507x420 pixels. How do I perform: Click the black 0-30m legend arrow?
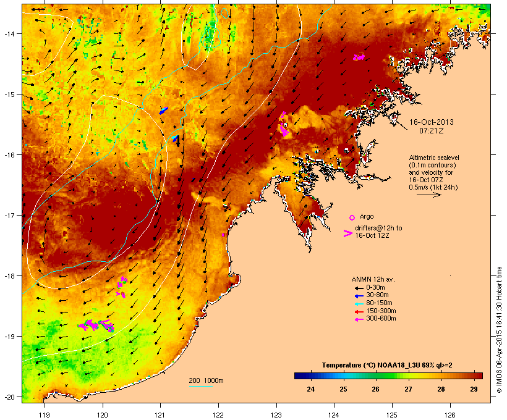pos(359,288)
